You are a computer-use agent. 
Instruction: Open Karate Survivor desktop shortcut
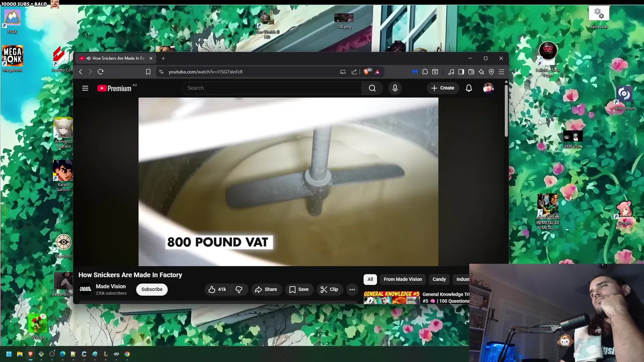pyautogui.click(x=63, y=175)
